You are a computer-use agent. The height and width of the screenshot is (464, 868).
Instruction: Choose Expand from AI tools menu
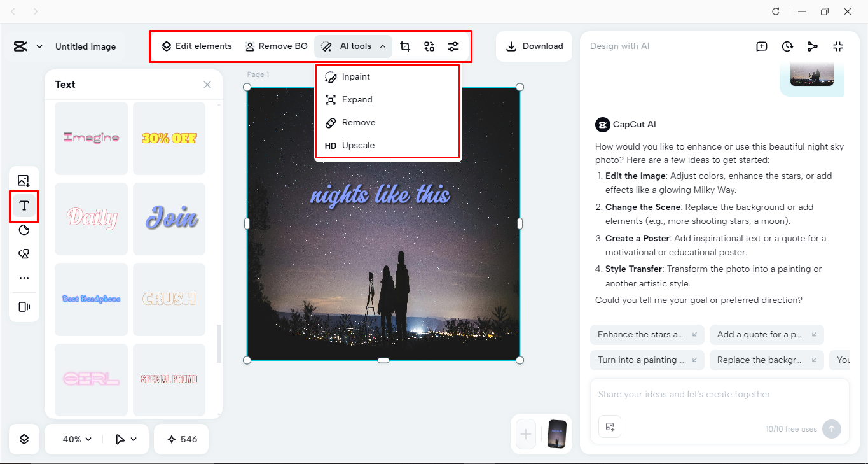(388, 100)
